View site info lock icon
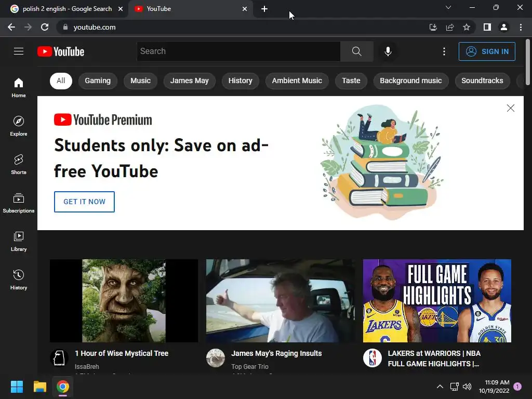This screenshot has height=399, width=532. (x=65, y=27)
